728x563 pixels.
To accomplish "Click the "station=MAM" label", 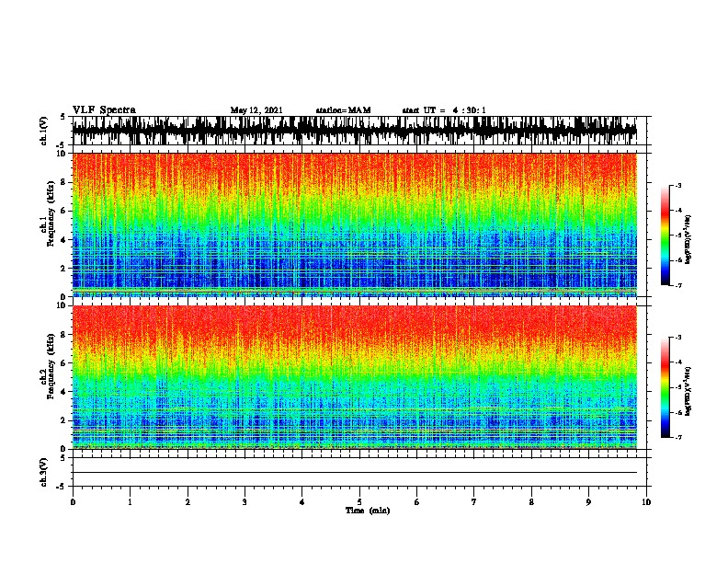I will click(x=343, y=110).
